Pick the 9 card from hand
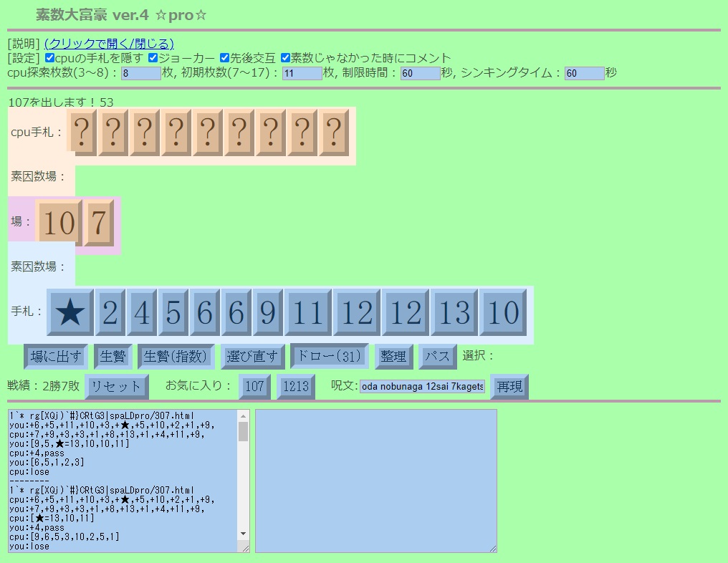Viewport: 728px width, 563px height. (x=268, y=312)
